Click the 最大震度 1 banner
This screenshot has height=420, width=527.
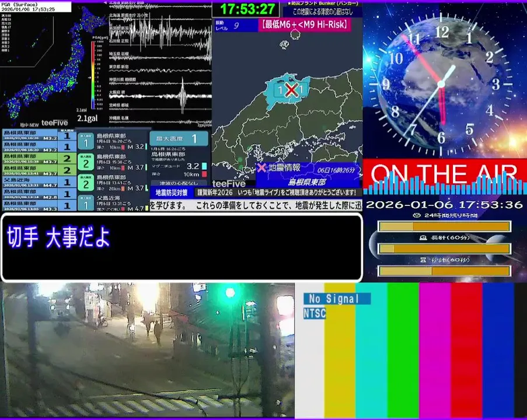point(179,138)
